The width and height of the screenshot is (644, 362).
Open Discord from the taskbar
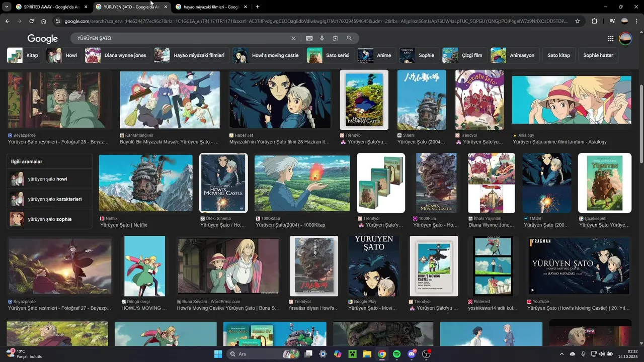(x=412, y=354)
